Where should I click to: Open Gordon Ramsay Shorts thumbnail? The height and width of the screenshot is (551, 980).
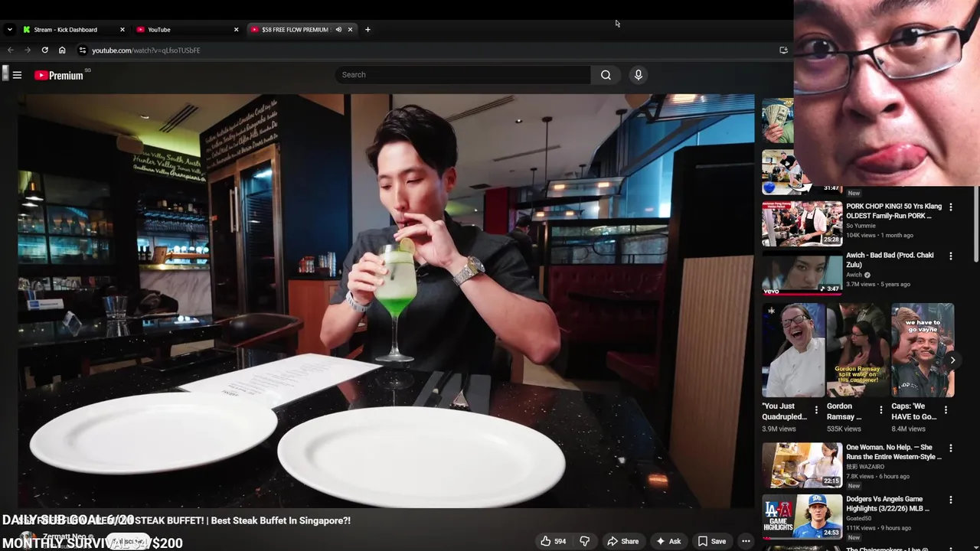tap(858, 350)
